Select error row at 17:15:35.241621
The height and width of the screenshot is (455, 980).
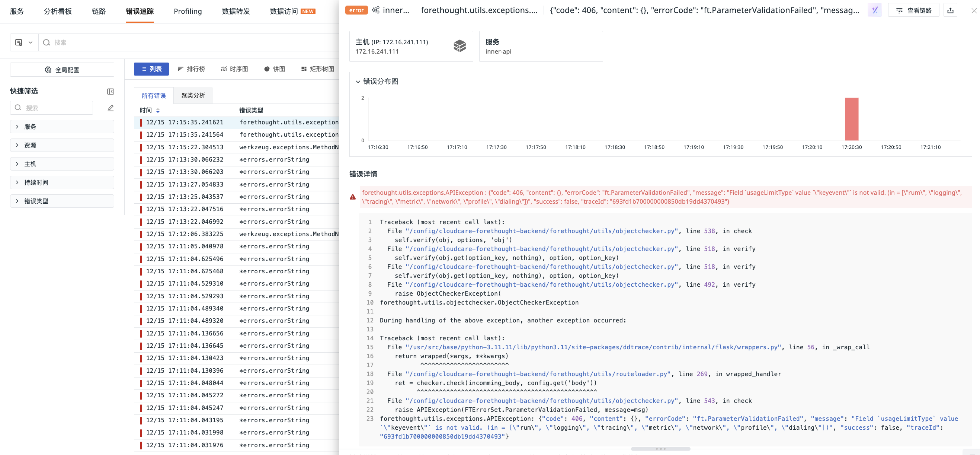pos(237,122)
